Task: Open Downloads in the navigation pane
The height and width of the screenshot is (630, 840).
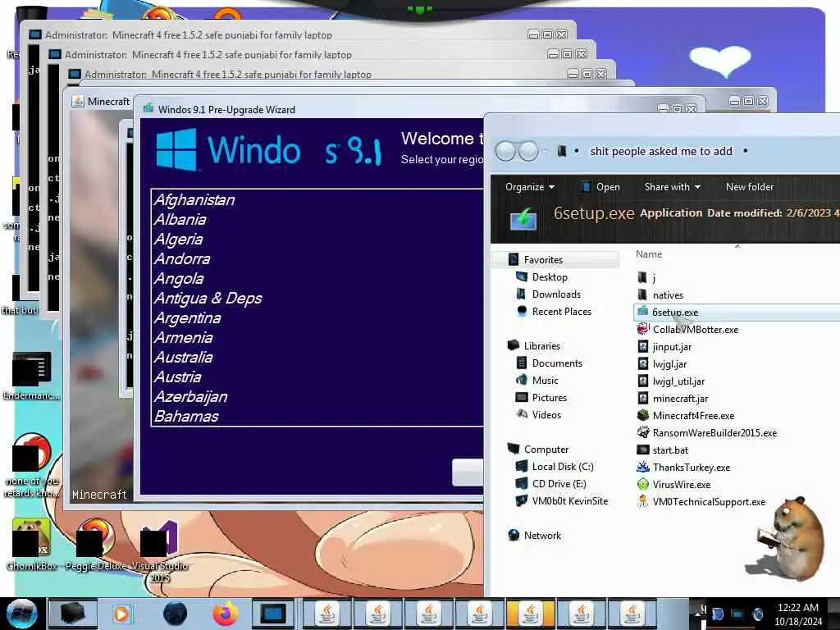Action: [x=556, y=294]
